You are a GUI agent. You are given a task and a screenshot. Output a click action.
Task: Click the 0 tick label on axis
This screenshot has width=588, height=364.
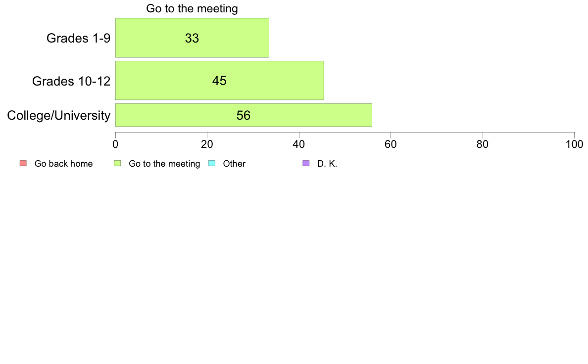pos(115,144)
